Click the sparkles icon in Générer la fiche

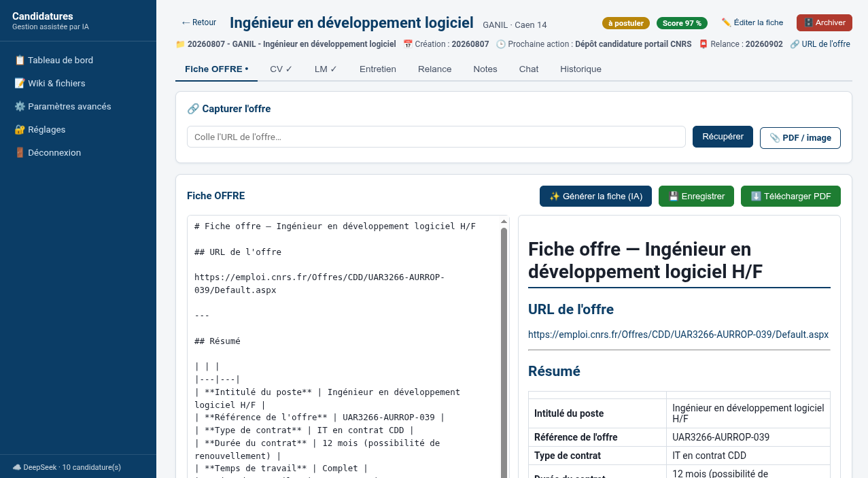[555, 196]
